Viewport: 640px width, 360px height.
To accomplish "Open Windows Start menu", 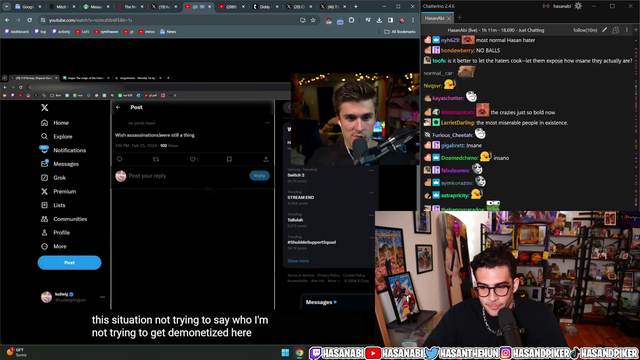I will pyautogui.click(x=285, y=353).
